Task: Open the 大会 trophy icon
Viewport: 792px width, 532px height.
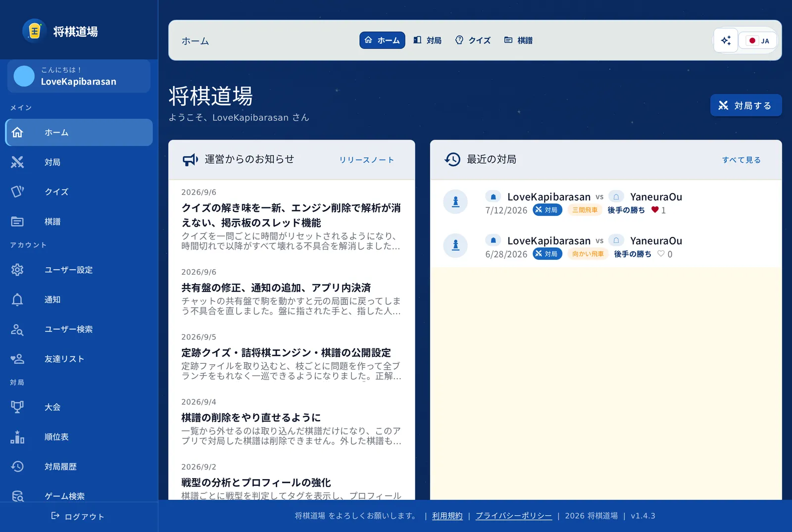Action: coord(17,407)
